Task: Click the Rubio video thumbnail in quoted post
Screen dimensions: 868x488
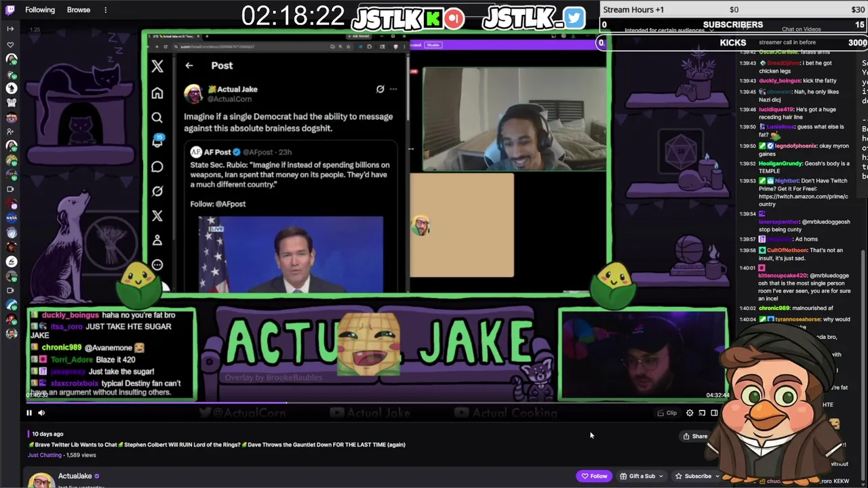Action: point(291,254)
